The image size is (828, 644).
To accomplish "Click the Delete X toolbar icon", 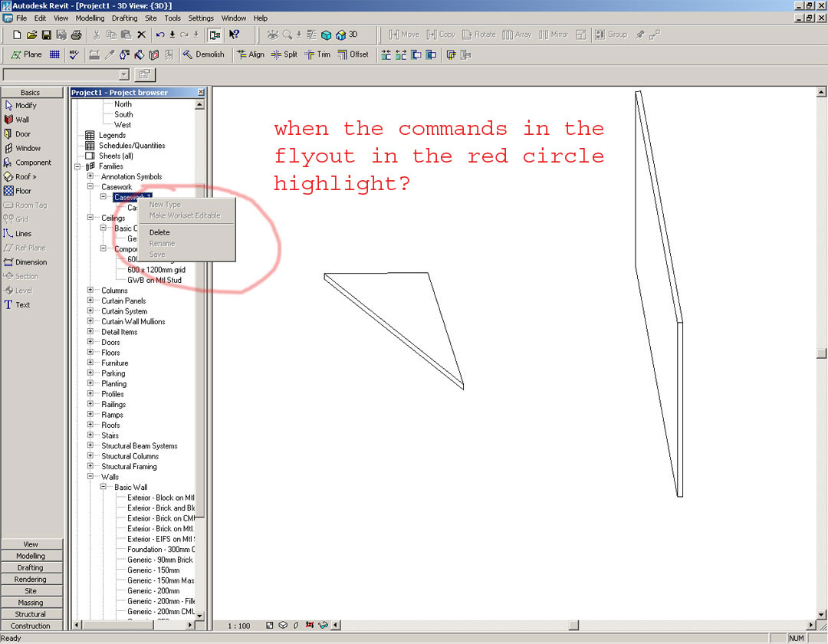I will point(141,34).
